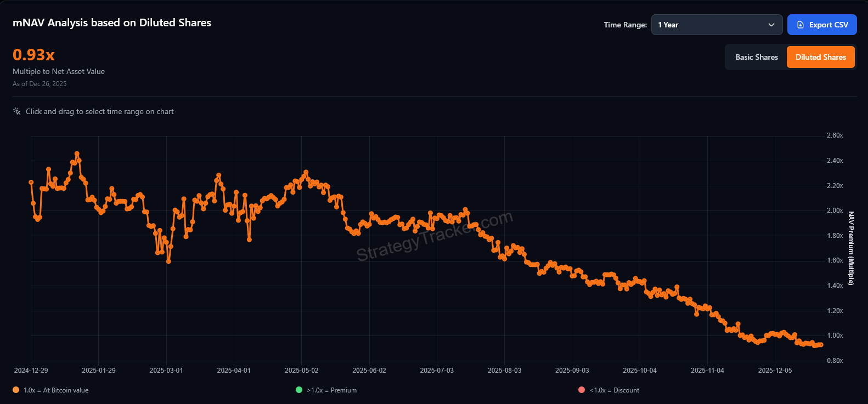This screenshot has width=868, height=404.
Task: Click the drag-select cursor icon above chart
Action: coord(16,111)
